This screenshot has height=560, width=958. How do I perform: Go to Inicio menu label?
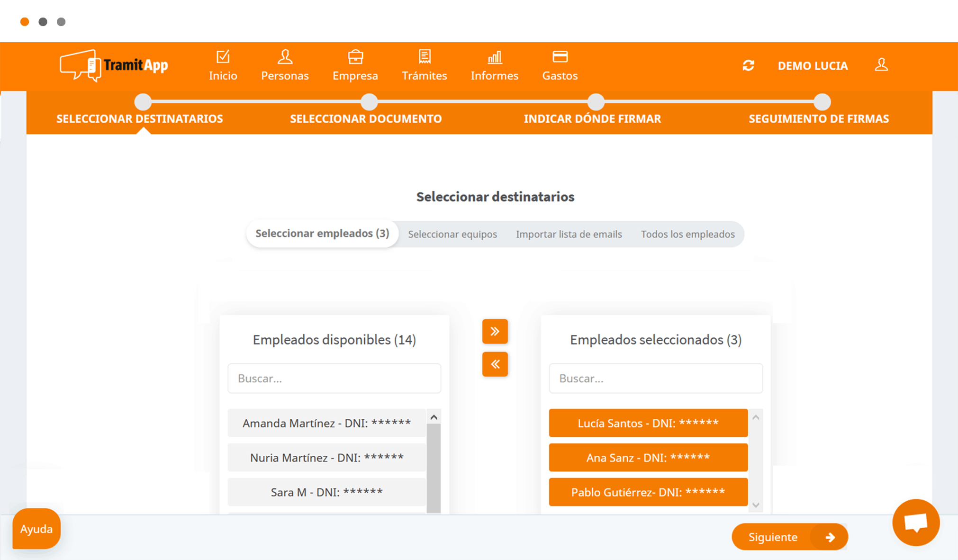pos(223,76)
